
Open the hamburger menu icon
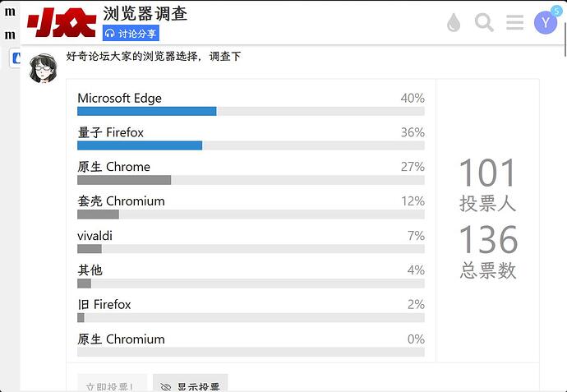click(x=515, y=23)
